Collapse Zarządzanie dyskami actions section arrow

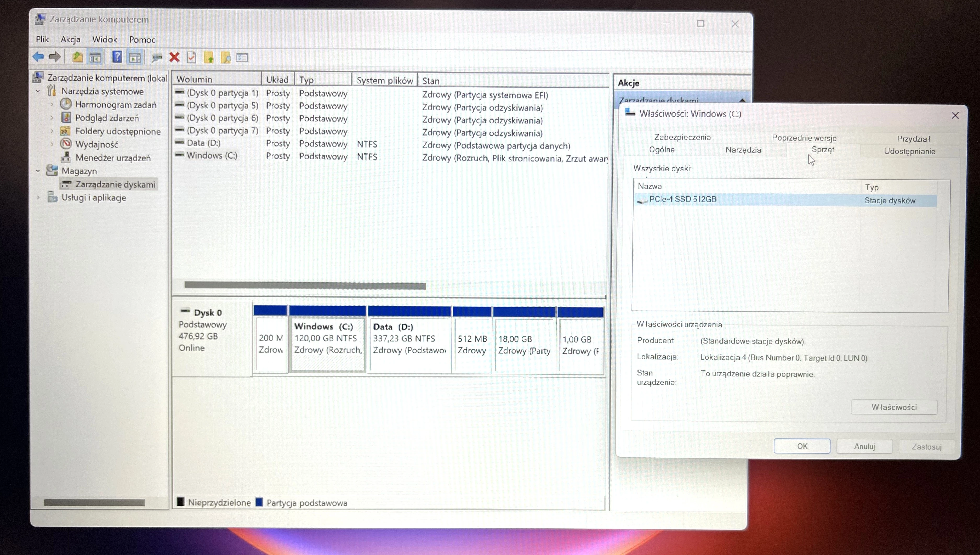click(742, 101)
